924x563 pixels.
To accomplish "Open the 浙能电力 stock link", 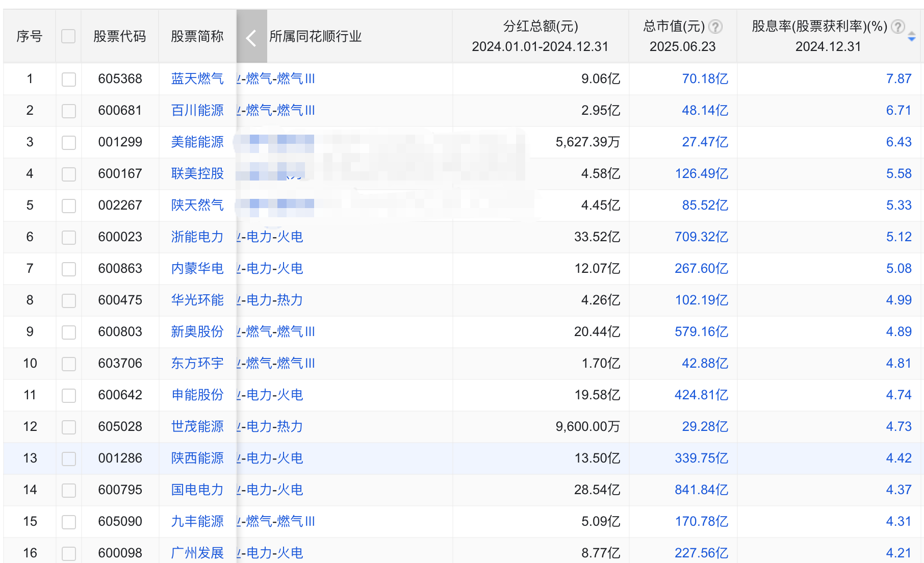I will pyautogui.click(x=197, y=237).
